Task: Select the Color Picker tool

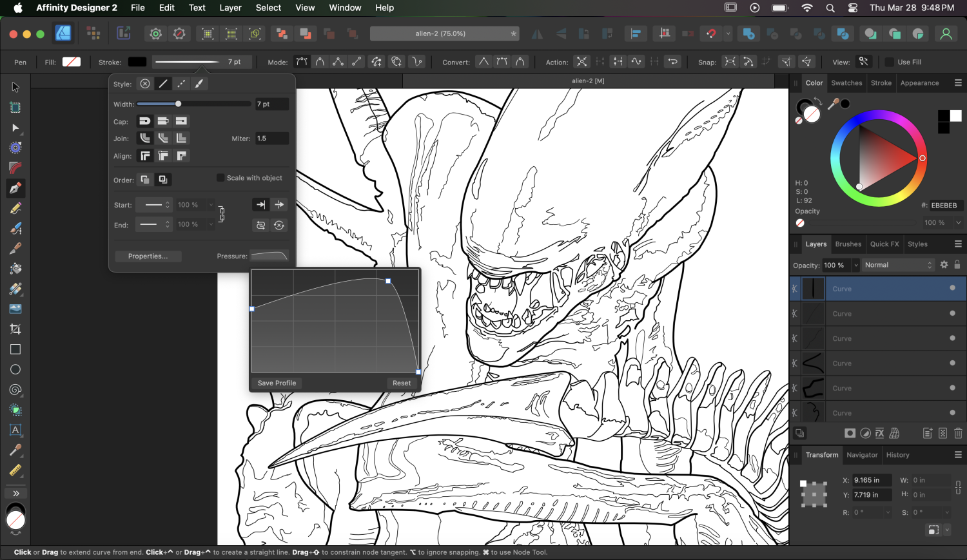Action: (x=15, y=450)
